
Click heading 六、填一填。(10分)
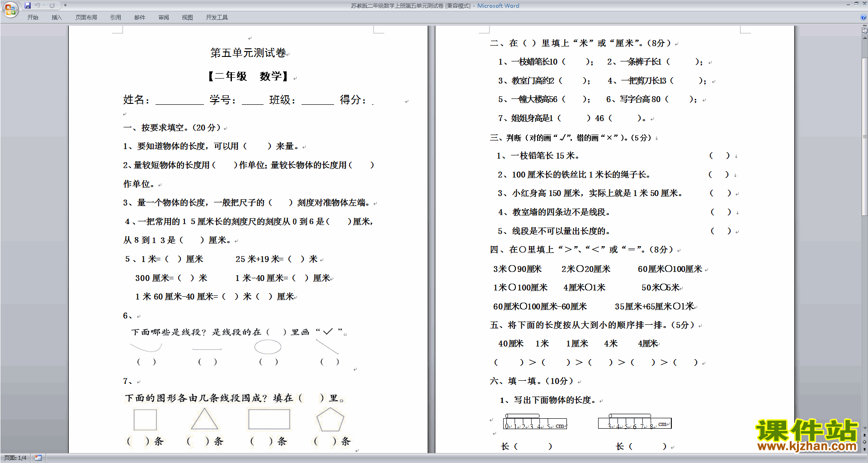click(532, 381)
